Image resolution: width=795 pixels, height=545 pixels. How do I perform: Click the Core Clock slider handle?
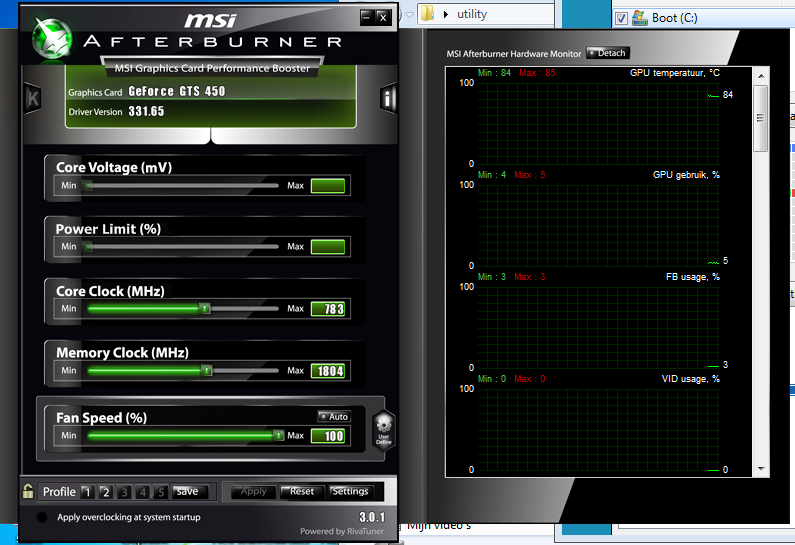(x=204, y=308)
